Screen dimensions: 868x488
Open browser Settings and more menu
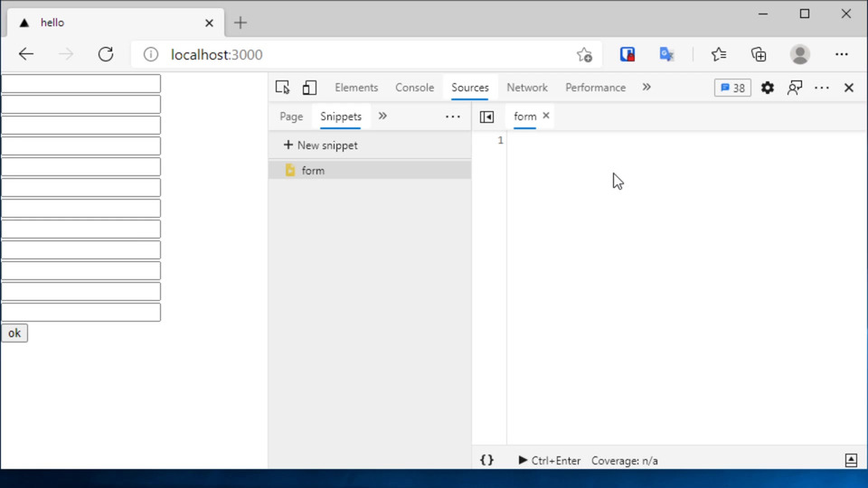coord(842,54)
